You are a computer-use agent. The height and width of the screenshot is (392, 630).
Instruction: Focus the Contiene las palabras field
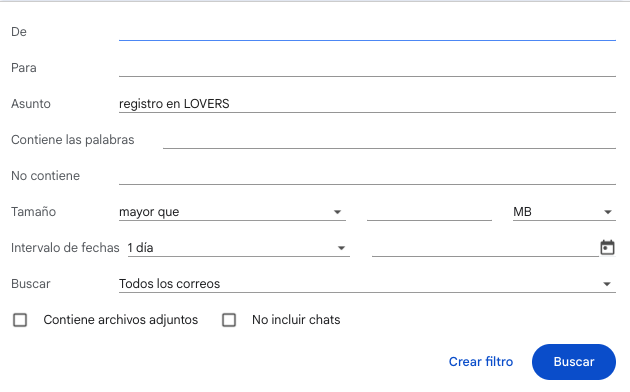point(389,140)
